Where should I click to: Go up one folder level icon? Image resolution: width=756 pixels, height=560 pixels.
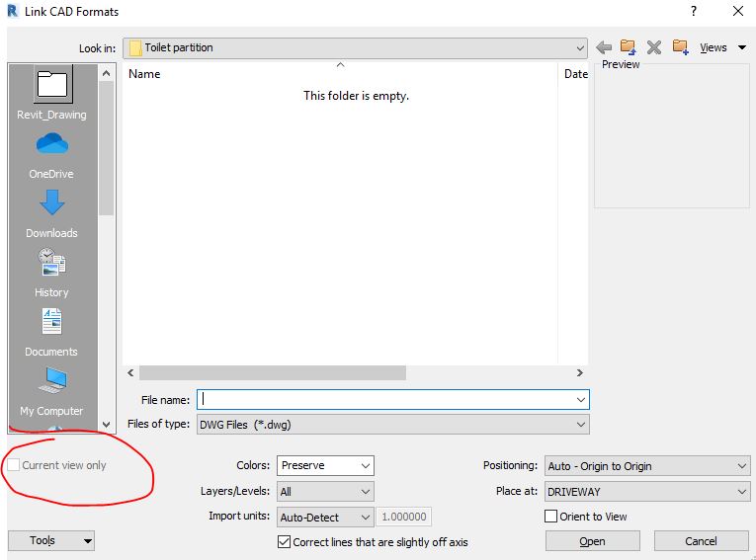628,46
